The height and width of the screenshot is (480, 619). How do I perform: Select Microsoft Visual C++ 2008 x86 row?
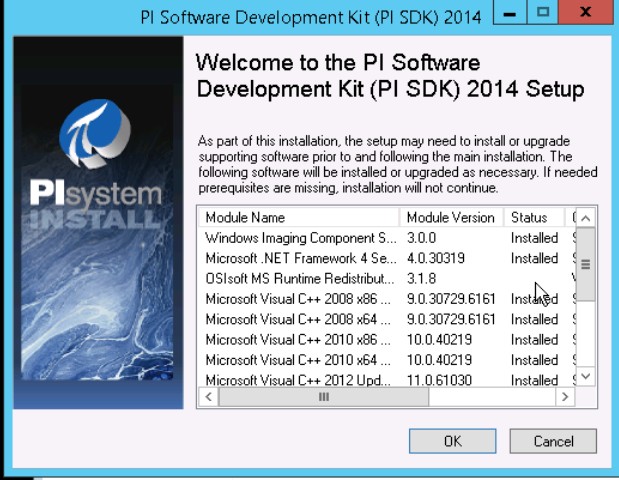click(x=387, y=299)
